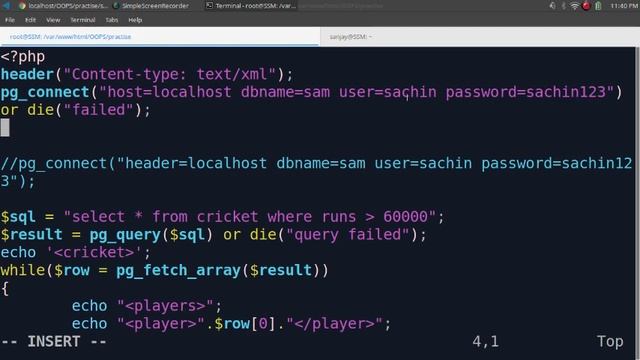Switch to the root@SSM /var/www/html/OOPS/practise tab
This screenshot has width=640, height=360.
tap(159, 37)
